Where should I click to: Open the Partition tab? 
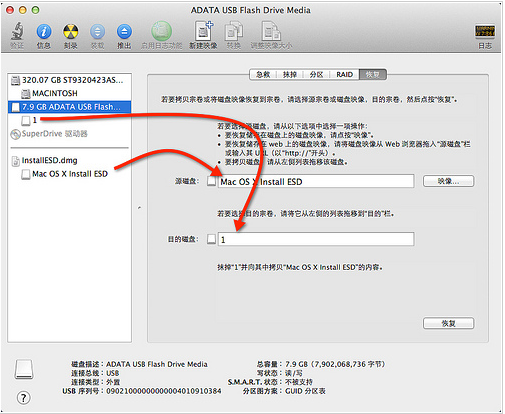pos(316,75)
